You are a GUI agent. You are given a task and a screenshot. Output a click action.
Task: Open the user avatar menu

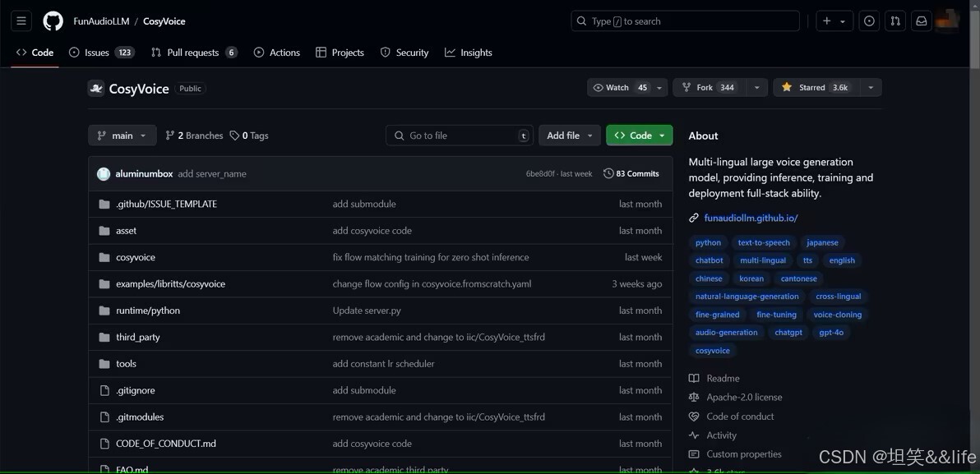click(947, 21)
